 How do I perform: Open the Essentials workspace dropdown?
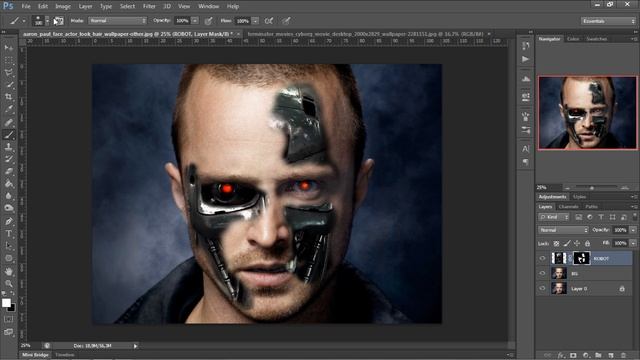(x=608, y=21)
